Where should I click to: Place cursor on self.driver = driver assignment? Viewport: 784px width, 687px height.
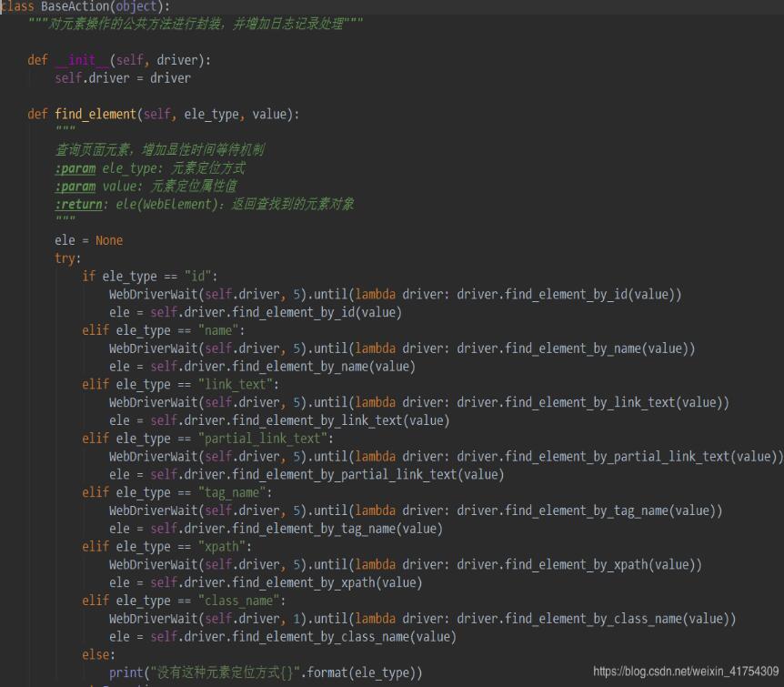click(x=113, y=78)
